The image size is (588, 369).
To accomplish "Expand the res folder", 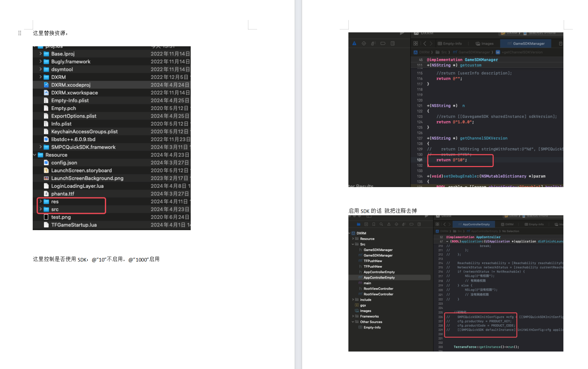I will coord(40,201).
